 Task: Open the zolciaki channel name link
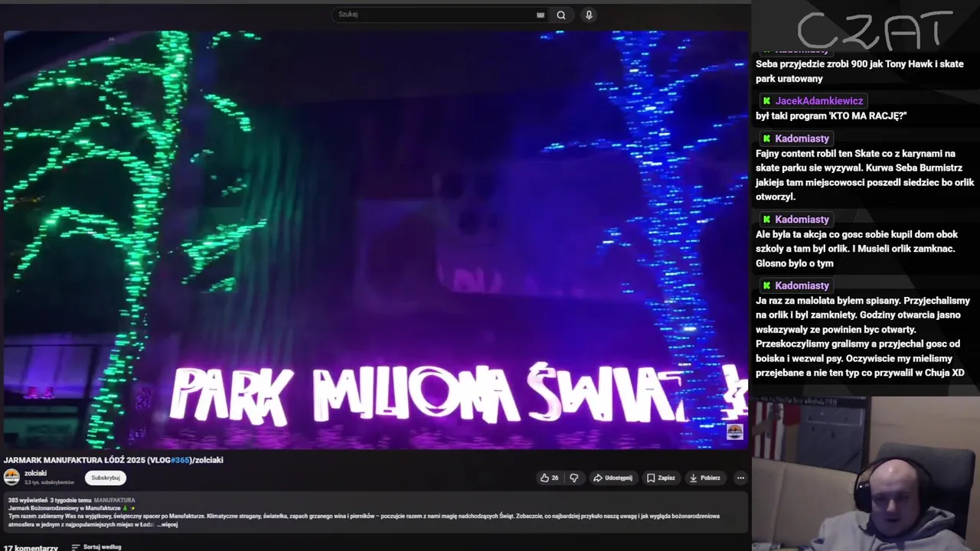pyautogui.click(x=35, y=473)
